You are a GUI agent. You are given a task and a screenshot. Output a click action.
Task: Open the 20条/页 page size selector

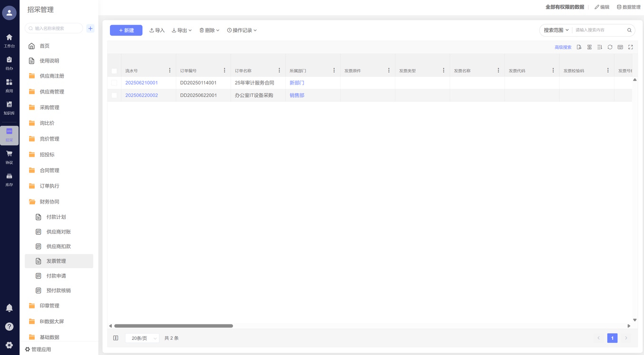click(x=142, y=338)
